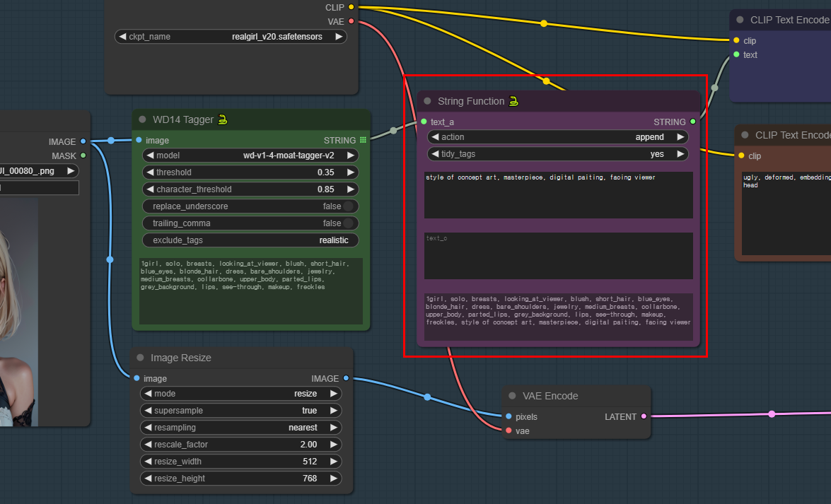Increase resize_width with its right arrow

coord(333,461)
